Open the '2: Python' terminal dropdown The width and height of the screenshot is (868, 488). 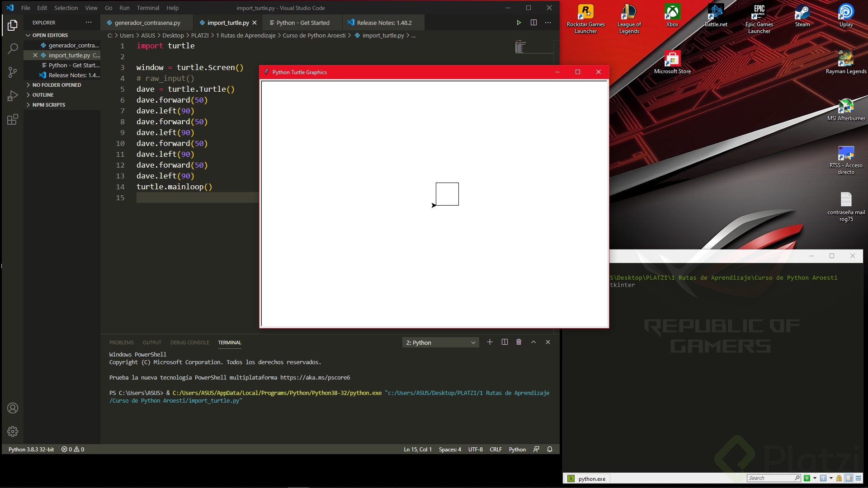click(440, 343)
